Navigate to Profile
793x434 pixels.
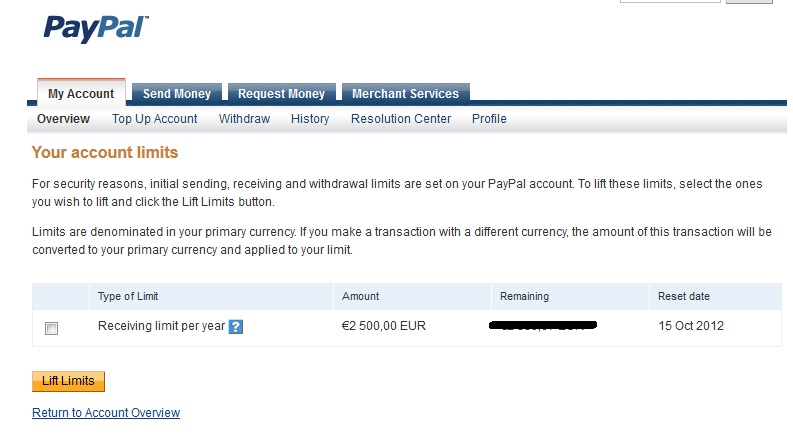coord(489,119)
